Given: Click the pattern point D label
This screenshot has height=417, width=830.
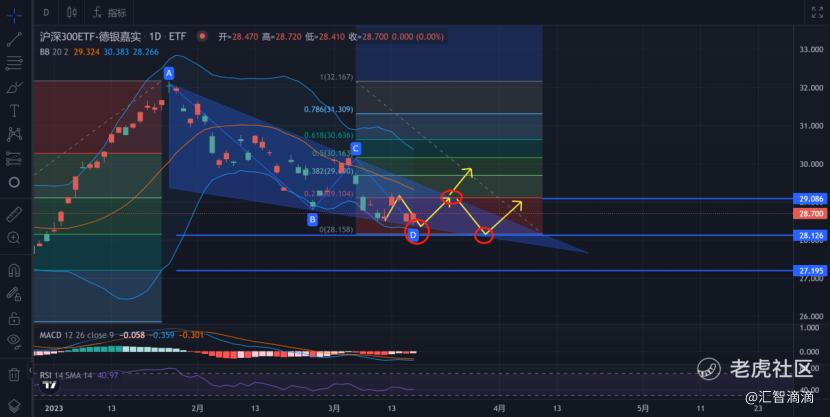Looking at the screenshot, I should 413,235.
